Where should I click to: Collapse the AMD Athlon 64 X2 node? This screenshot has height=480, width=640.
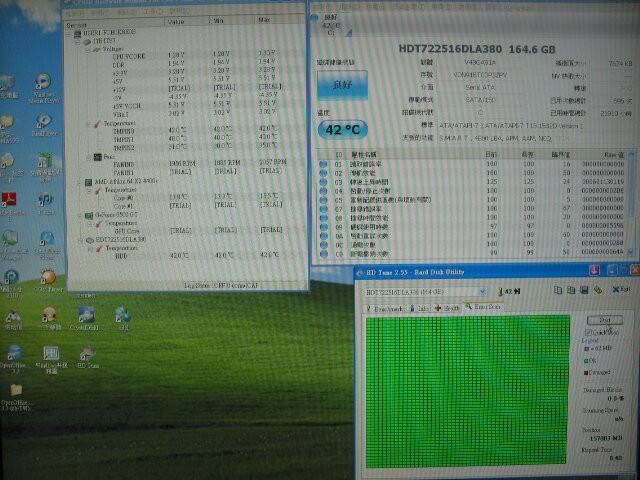(x=80, y=182)
